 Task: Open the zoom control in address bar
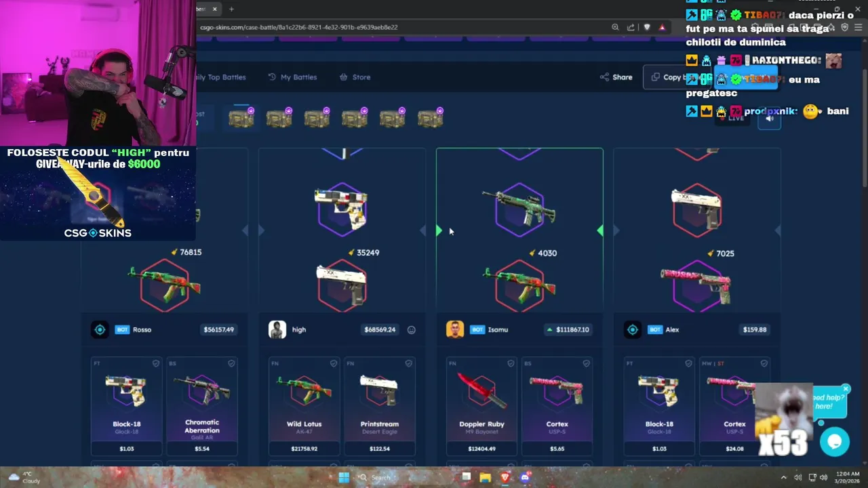(x=615, y=27)
